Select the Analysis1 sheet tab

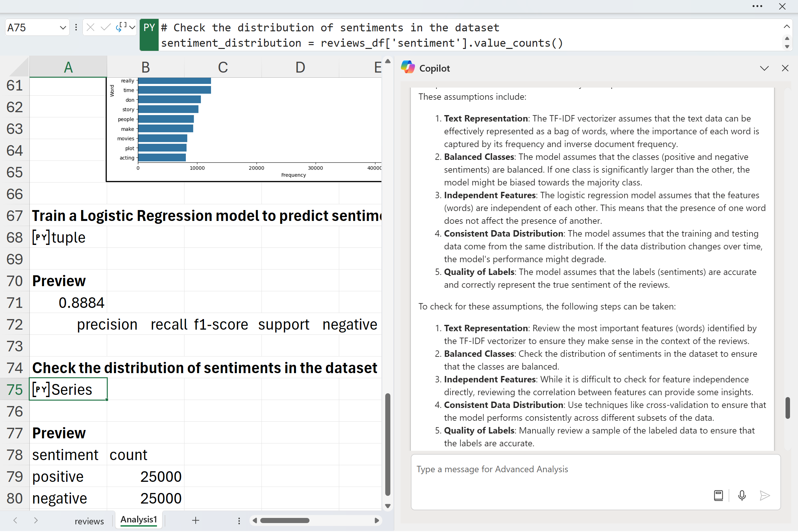pos(138,520)
